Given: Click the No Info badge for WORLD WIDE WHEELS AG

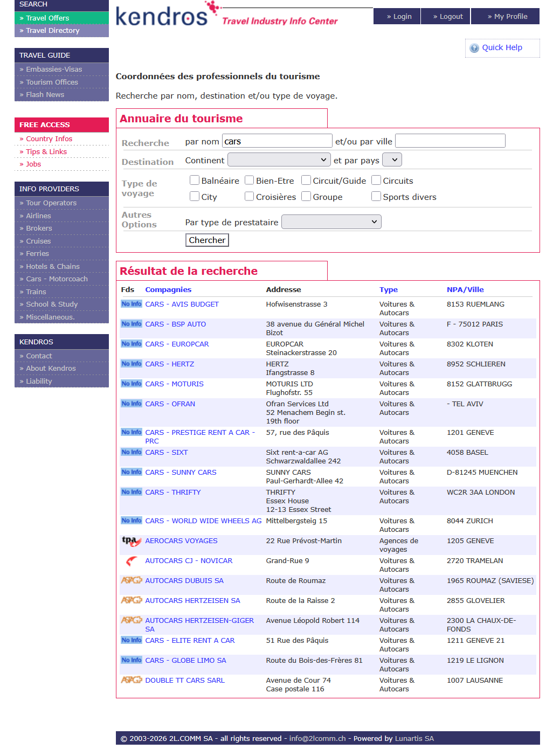Looking at the screenshot, I should pyautogui.click(x=132, y=521).
